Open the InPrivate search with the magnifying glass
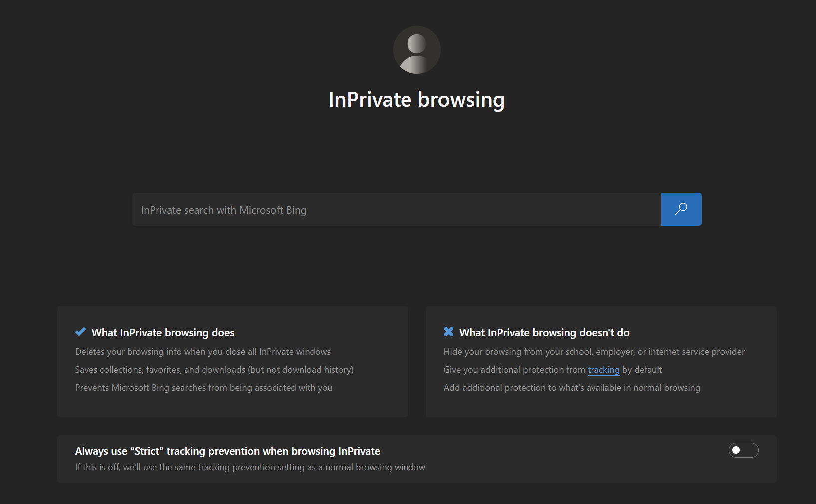The height and width of the screenshot is (504, 816). [681, 209]
